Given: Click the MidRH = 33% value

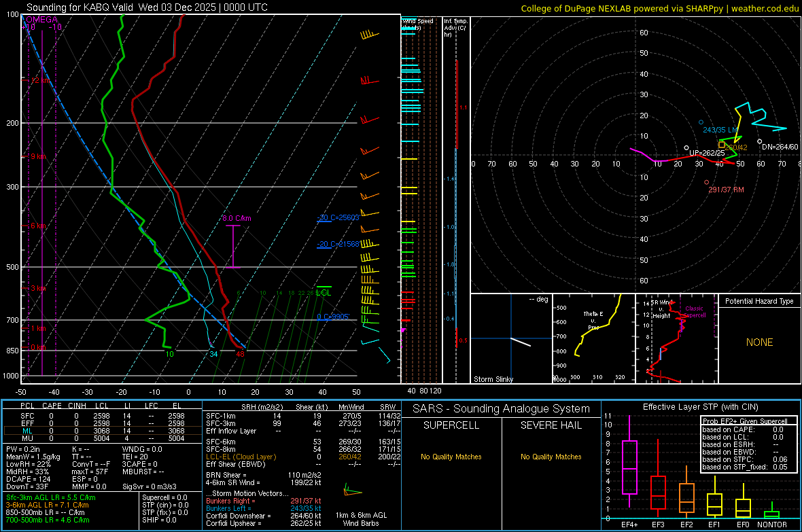Looking at the screenshot, I should pyautogui.click(x=28, y=472).
